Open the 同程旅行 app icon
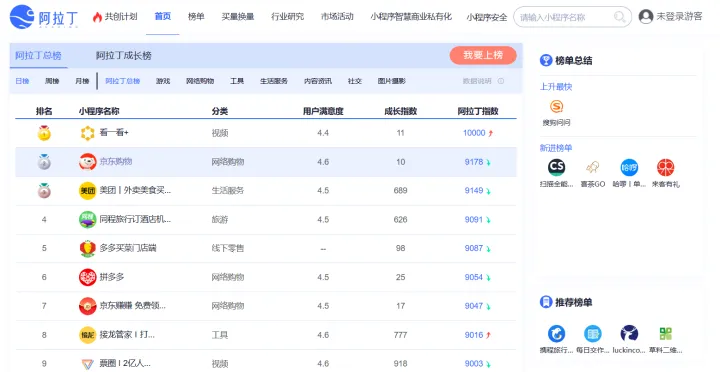The height and width of the screenshot is (372, 720). click(88, 220)
